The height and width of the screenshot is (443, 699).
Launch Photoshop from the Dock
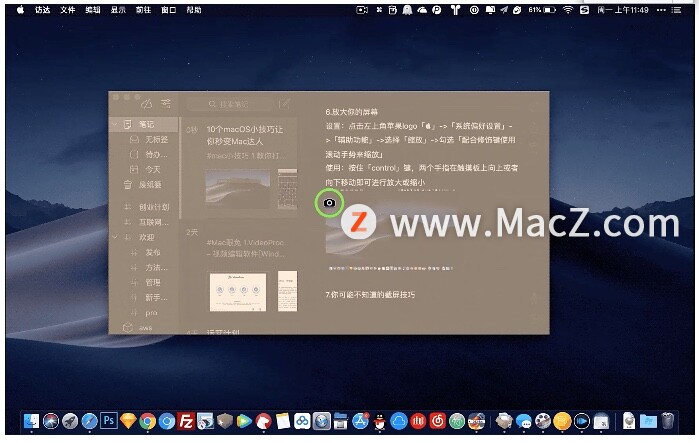(x=109, y=421)
